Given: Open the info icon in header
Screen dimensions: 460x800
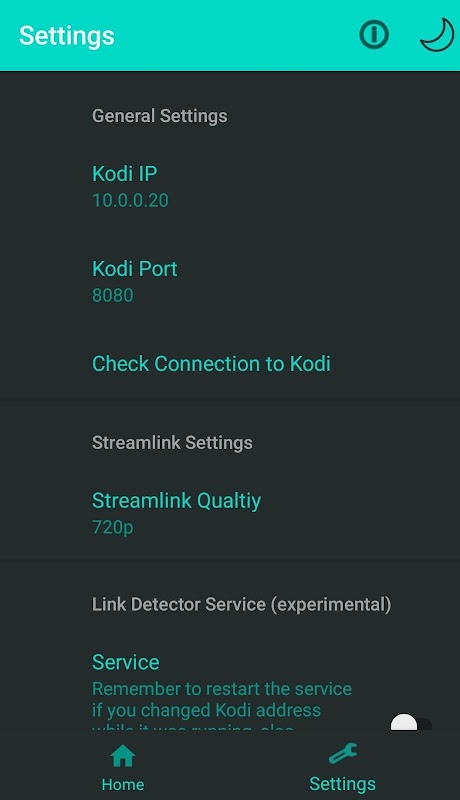Looking at the screenshot, I should coord(374,35).
